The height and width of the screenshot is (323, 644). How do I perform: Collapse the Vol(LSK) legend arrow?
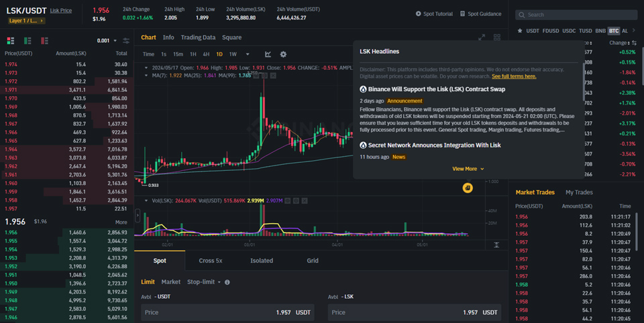[x=146, y=200]
